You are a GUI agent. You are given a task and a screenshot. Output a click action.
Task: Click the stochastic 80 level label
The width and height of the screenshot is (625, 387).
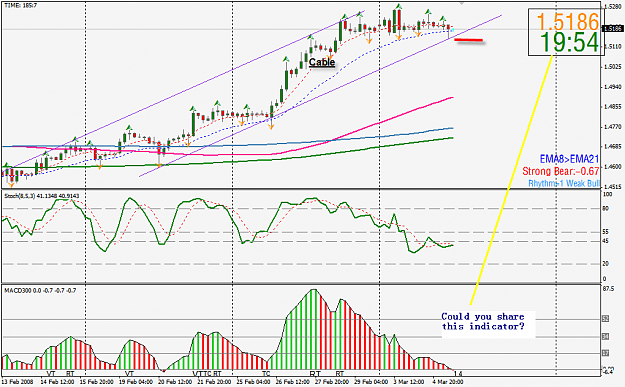pyautogui.click(x=606, y=208)
